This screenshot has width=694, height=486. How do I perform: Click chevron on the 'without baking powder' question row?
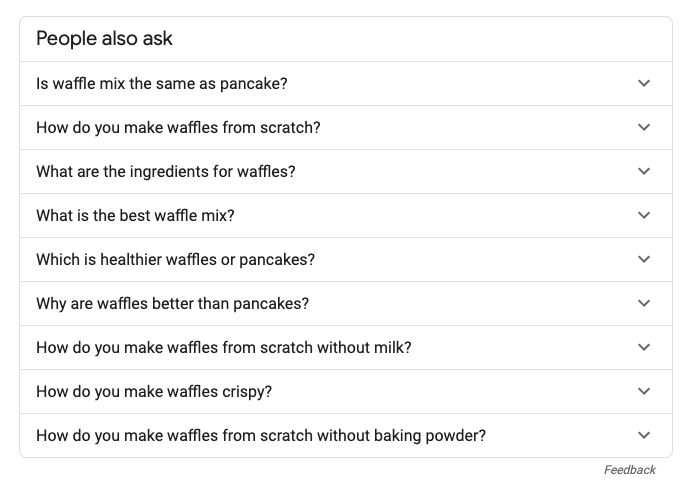pos(644,435)
